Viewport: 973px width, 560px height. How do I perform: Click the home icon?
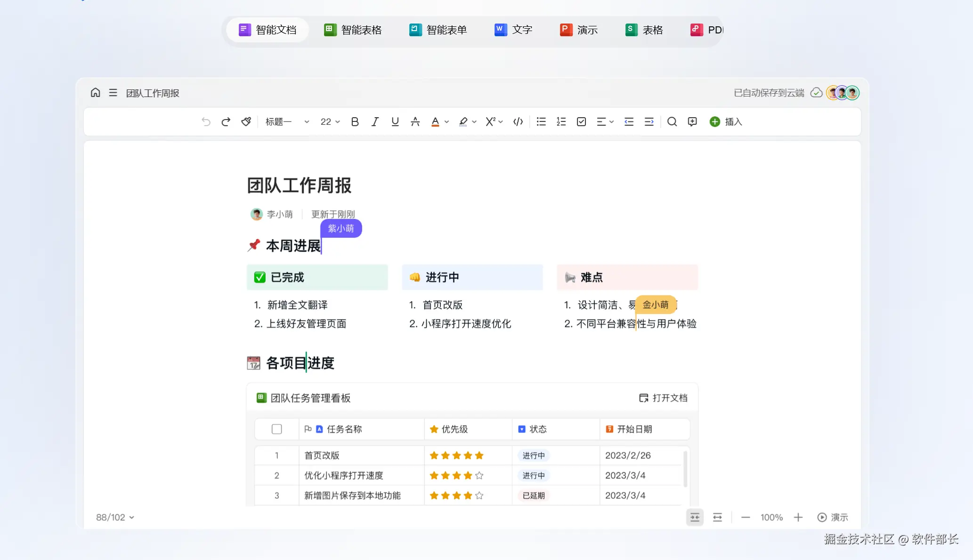96,93
